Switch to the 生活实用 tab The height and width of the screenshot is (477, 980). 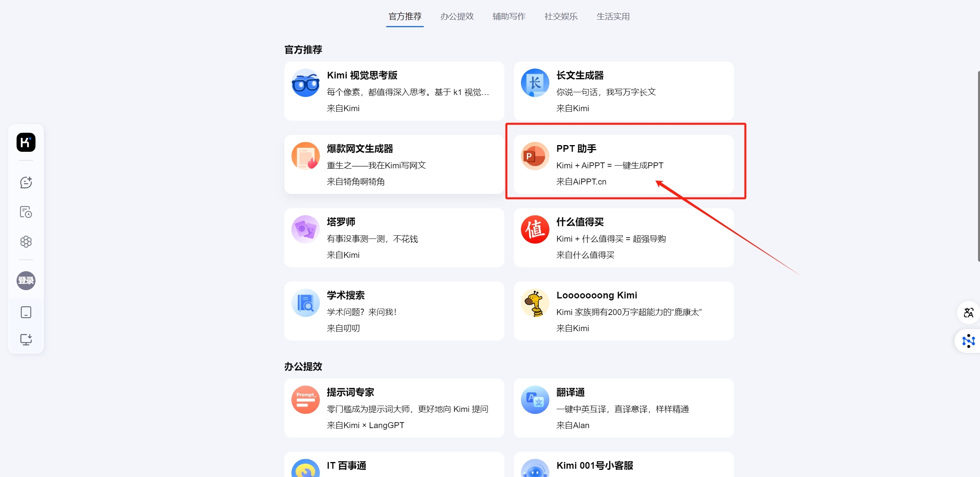click(x=613, y=17)
